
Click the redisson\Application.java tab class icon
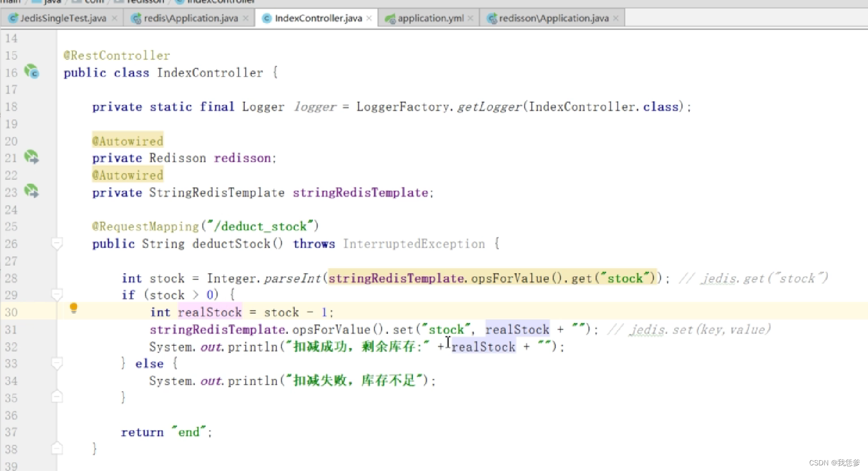tap(492, 18)
